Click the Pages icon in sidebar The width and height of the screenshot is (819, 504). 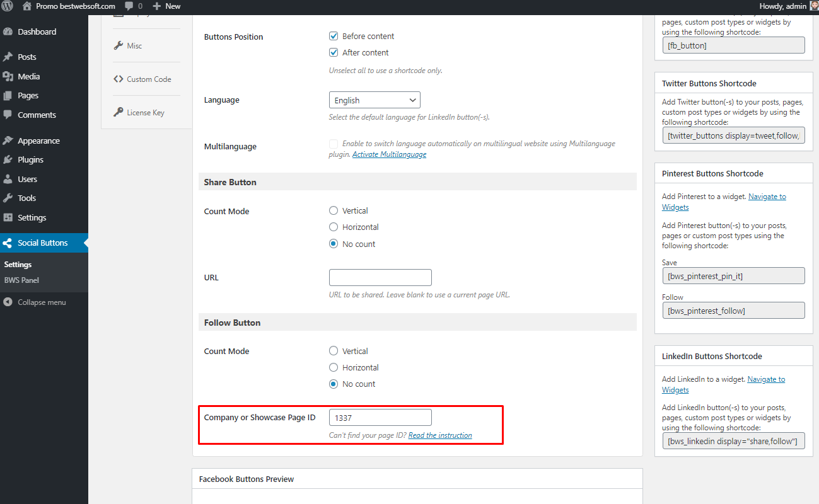[x=8, y=96]
